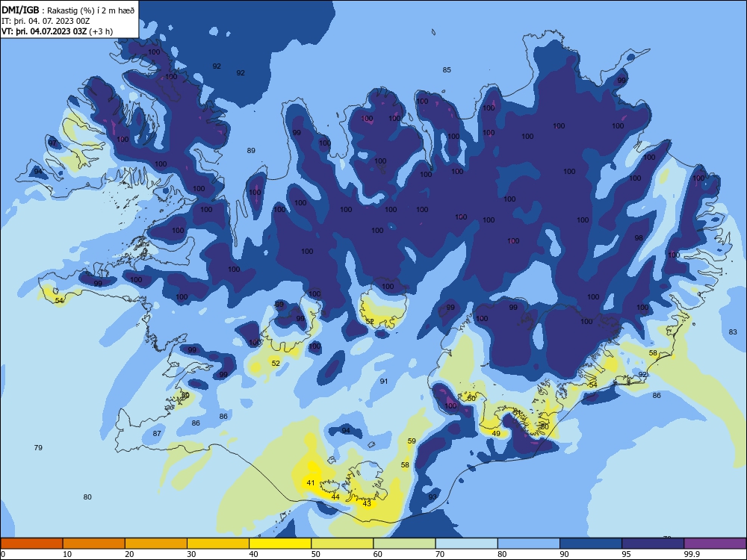
Task: Select the amber 30–40 legend swatch
Action: [x=218, y=544]
